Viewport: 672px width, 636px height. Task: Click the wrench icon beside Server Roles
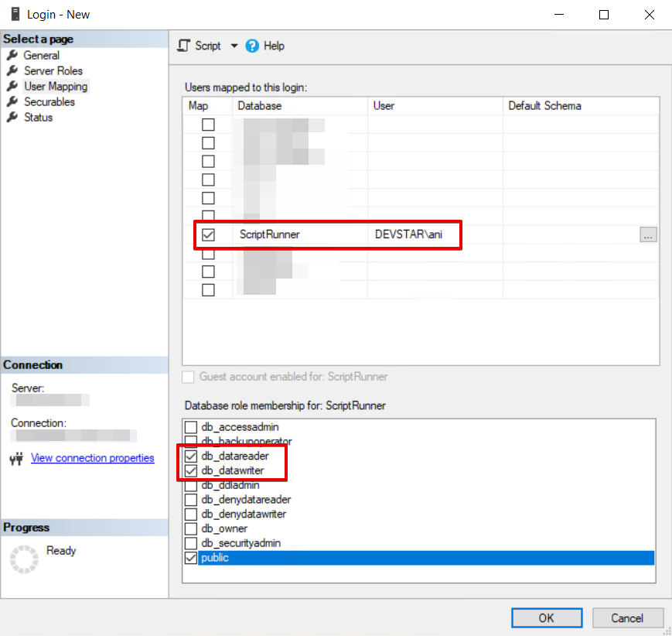click(12, 70)
